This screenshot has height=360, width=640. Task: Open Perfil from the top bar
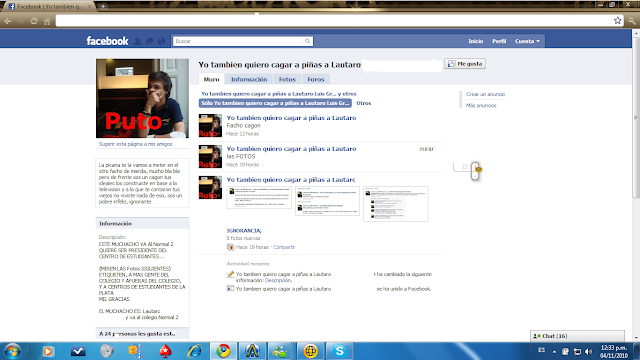(x=499, y=41)
